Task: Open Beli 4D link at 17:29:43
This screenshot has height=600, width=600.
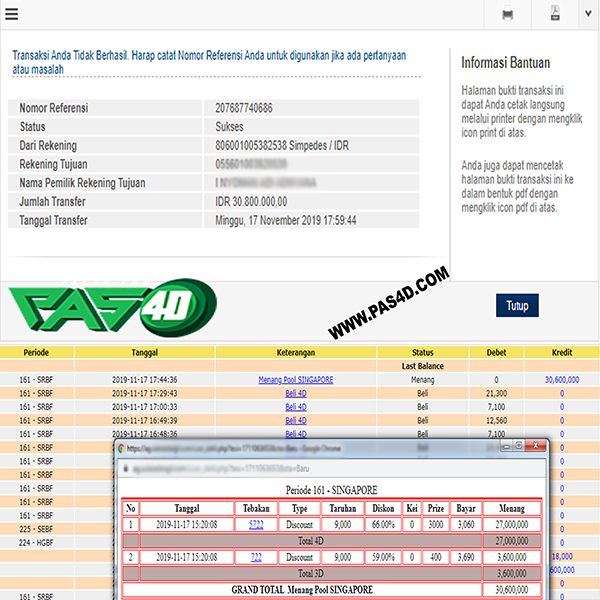Action: point(296,393)
